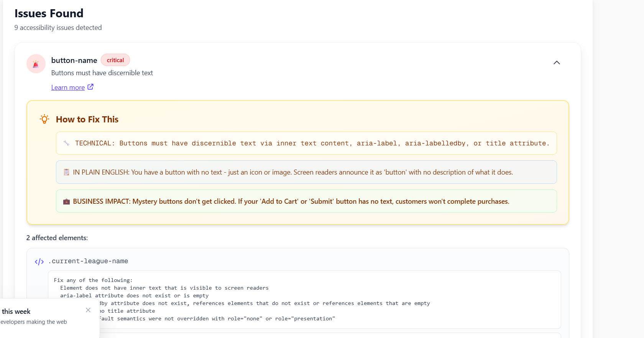Click the code brackets icon beside .current-league-name

(x=39, y=262)
